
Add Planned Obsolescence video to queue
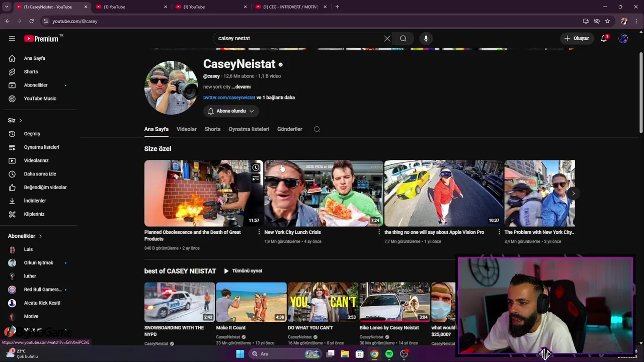pos(256,178)
